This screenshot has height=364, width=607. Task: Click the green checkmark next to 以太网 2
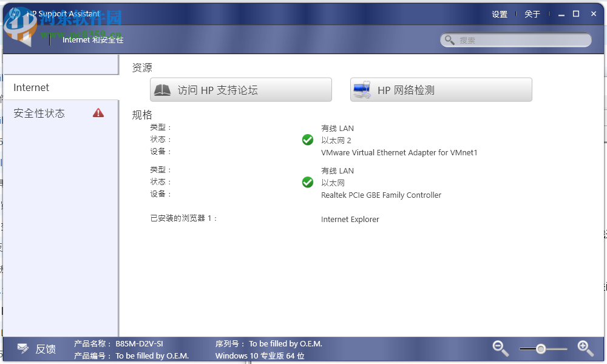click(x=308, y=140)
